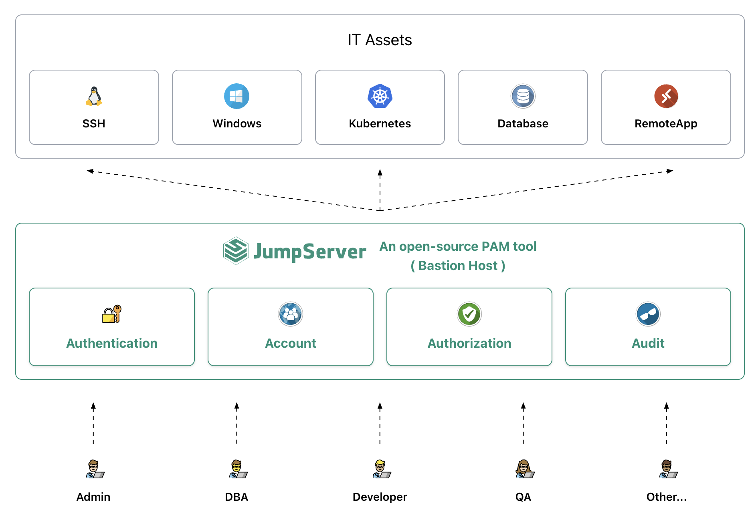Click the Authentication lock and key icon
The width and height of the screenshot is (756, 532).
tap(112, 314)
